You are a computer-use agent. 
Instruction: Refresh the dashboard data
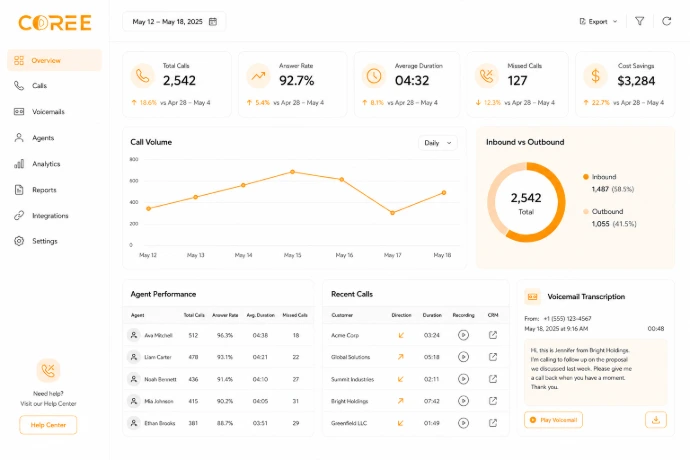click(x=667, y=21)
